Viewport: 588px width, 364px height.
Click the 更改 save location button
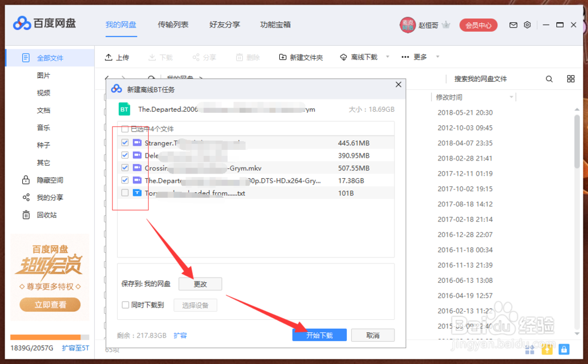pyautogui.click(x=201, y=284)
